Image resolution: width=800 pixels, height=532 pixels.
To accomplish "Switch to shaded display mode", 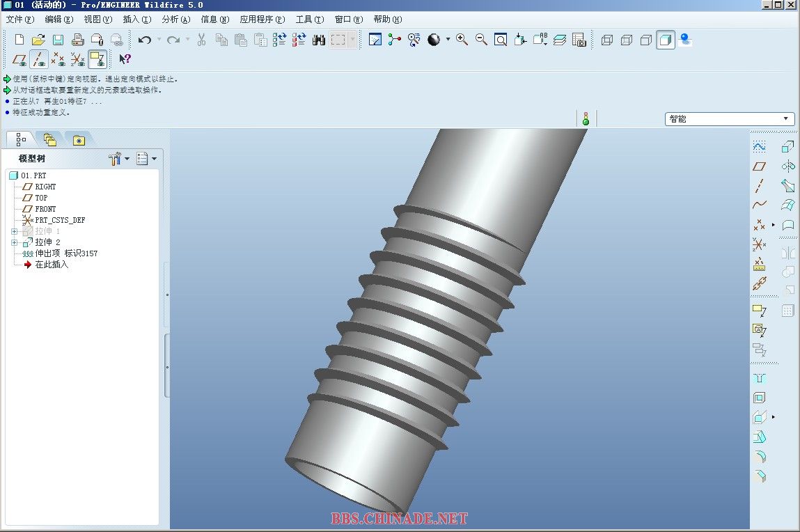I will (666, 40).
